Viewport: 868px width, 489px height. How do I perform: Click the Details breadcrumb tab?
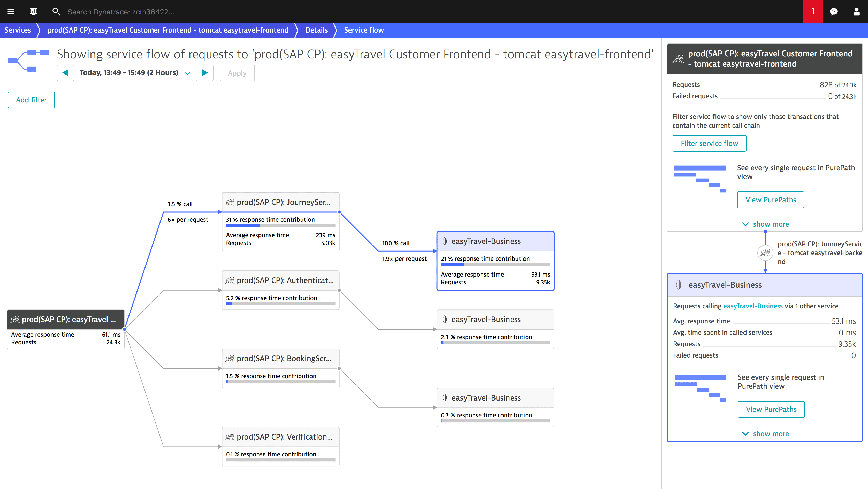tap(316, 30)
